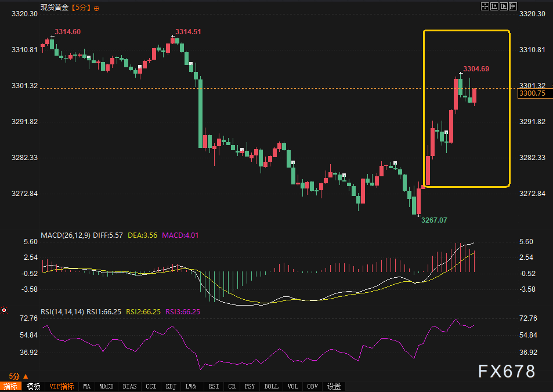Viewport: 553px width, 392px height.
Task: Toggle the BOLL indicator
Action: click(271, 386)
